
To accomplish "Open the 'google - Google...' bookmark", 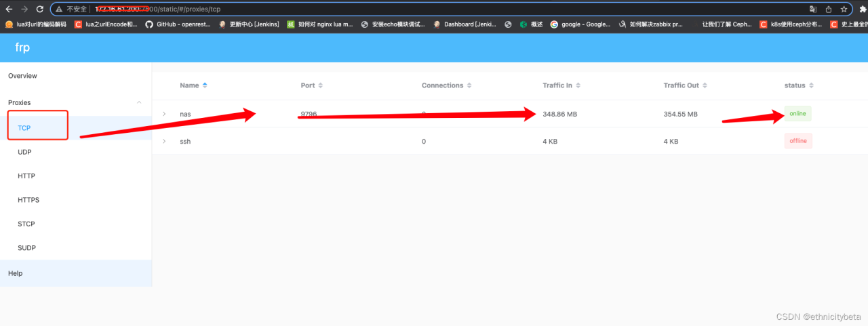I will click(x=580, y=24).
